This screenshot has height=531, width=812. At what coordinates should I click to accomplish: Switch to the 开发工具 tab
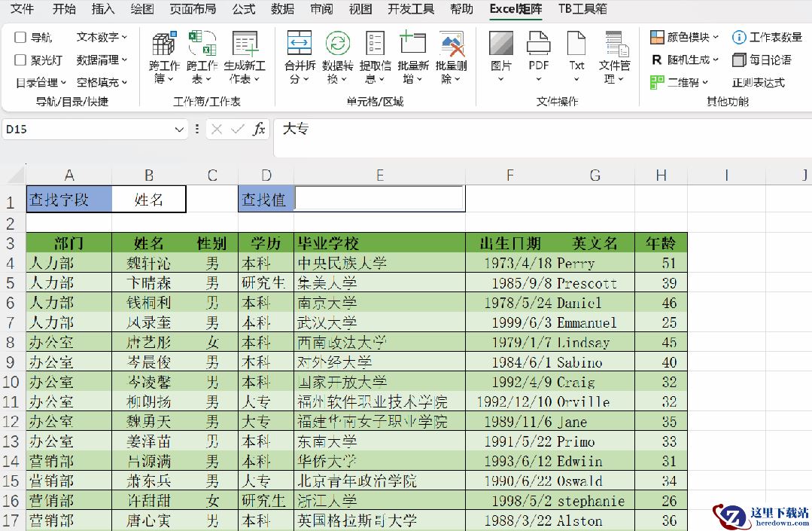[411, 9]
